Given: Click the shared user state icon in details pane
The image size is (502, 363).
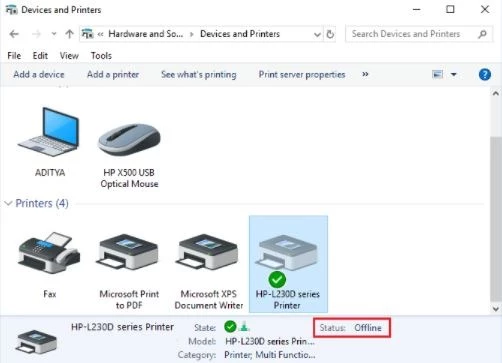Looking at the screenshot, I should 244,327.
